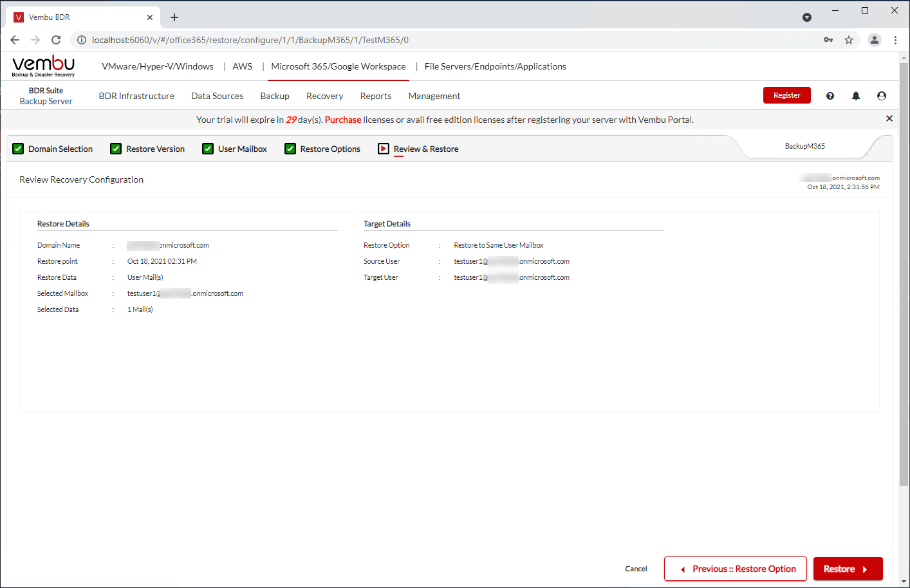
Task: Close the Vembu BDR browser tab
Action: tap(150, 17)
